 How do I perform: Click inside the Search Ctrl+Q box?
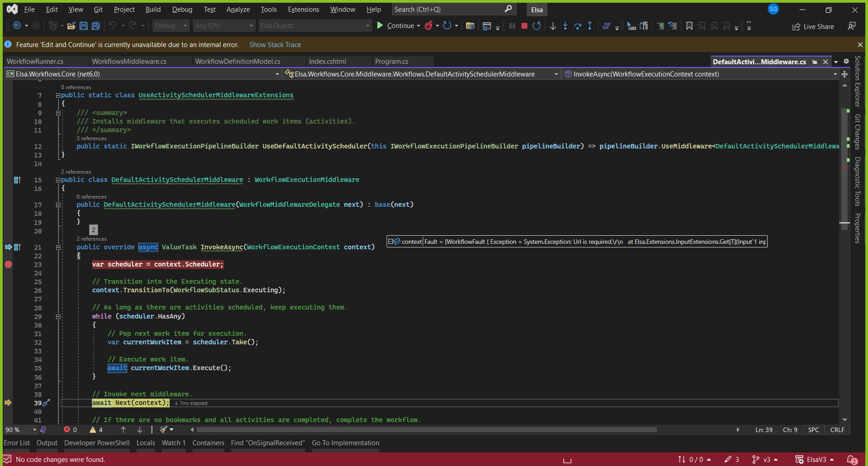pyautogui.click(x=452, y=9)
